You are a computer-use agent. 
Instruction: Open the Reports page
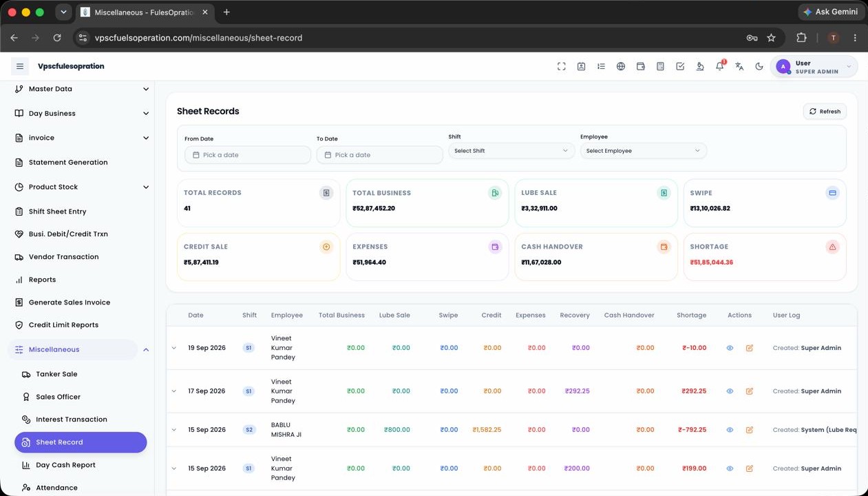(x=42, y=280)
